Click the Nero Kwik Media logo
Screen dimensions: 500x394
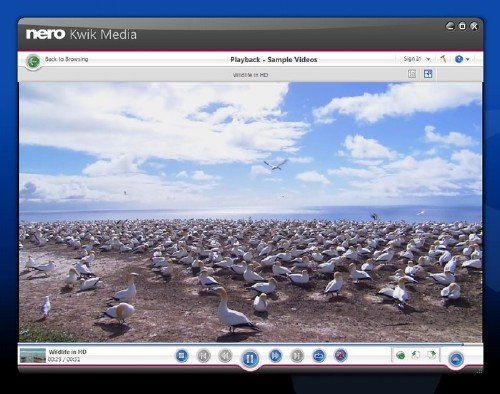(81, 34)
